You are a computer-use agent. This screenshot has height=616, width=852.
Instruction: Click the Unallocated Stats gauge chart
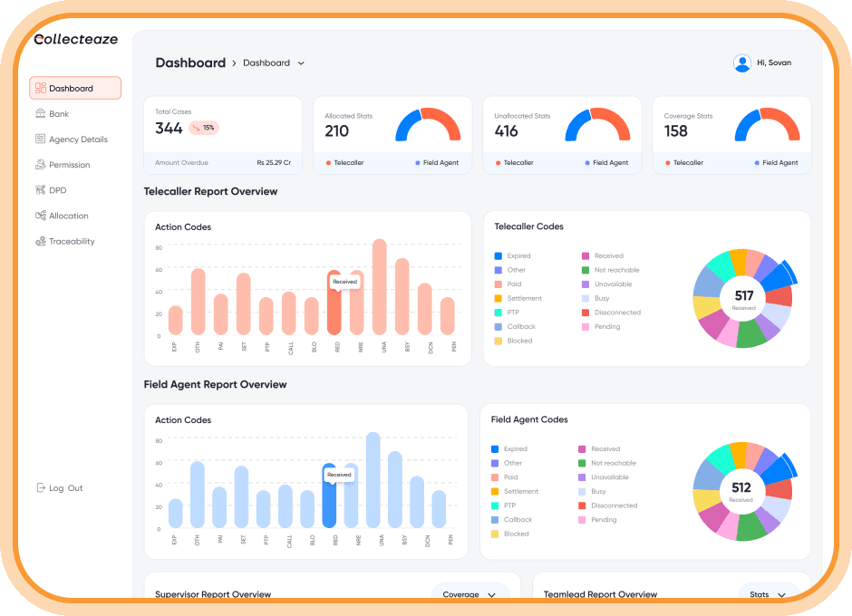(x=597, y=125)
